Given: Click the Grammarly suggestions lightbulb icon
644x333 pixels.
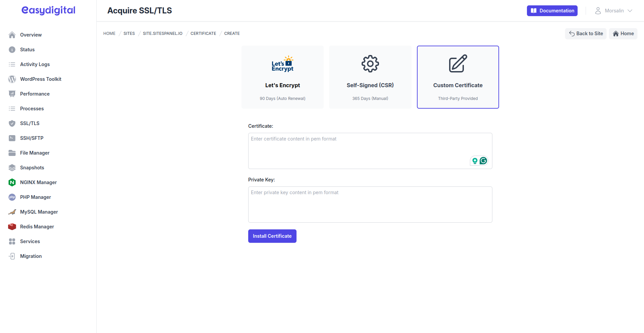Looking at the screenshot, I should (475, 161).
